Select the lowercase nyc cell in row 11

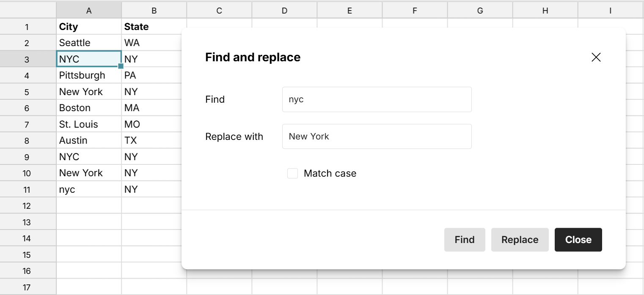tap(89, 189)
